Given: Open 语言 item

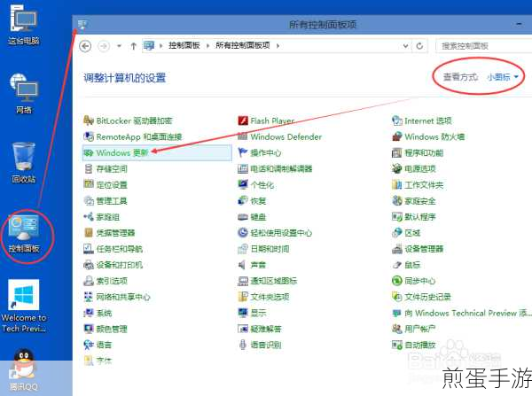Looking at the screenshot, I should point(98,345).
